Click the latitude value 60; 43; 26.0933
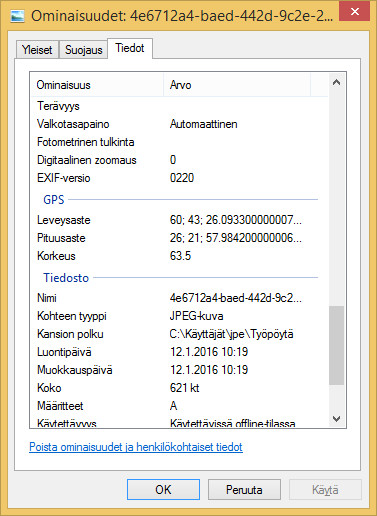 [x=236, y=220]
